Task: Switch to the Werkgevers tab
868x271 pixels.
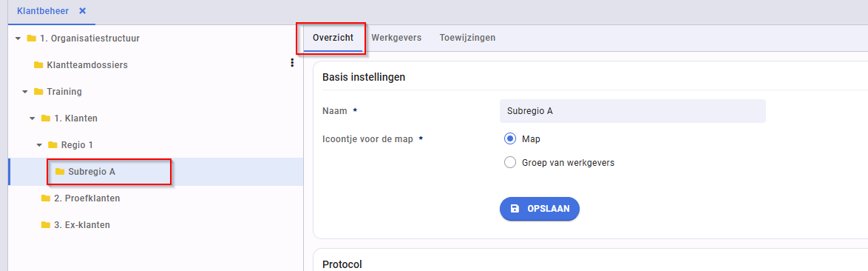Action: pos(396,38)
